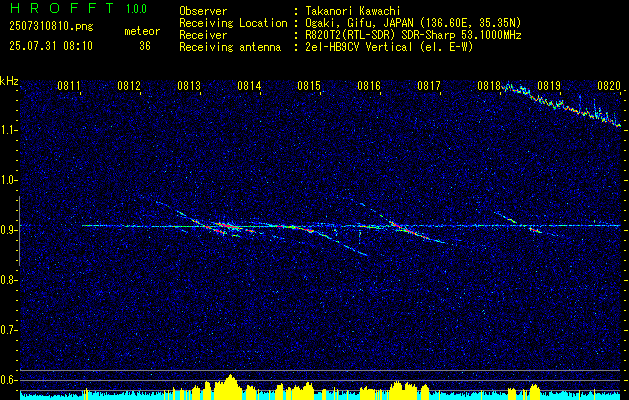This screenshot has width=629, height=400.
Task: Click the kHz axis unit label
Action: pos(9,81)
